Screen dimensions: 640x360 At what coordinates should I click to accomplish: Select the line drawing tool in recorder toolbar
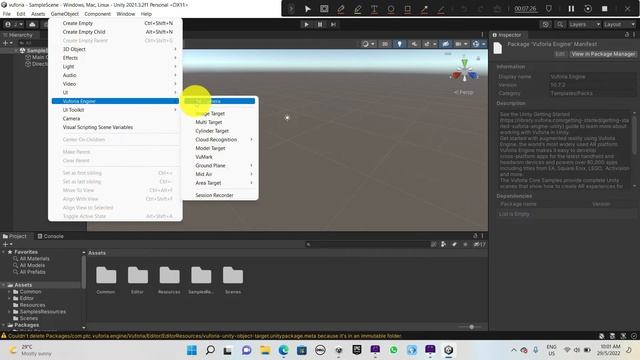(x=441, y=9)
